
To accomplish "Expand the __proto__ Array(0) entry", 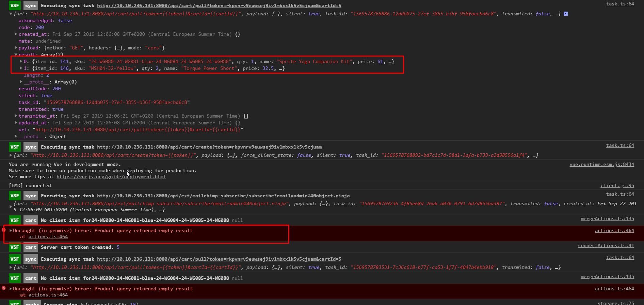I will pyautogui.click(x=21, y=82).
